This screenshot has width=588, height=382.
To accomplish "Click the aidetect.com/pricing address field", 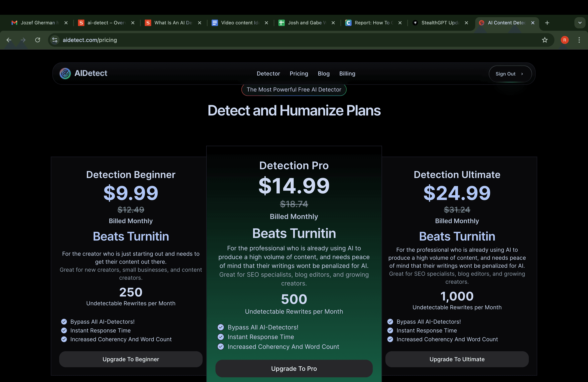I will [x=90, y=40].
